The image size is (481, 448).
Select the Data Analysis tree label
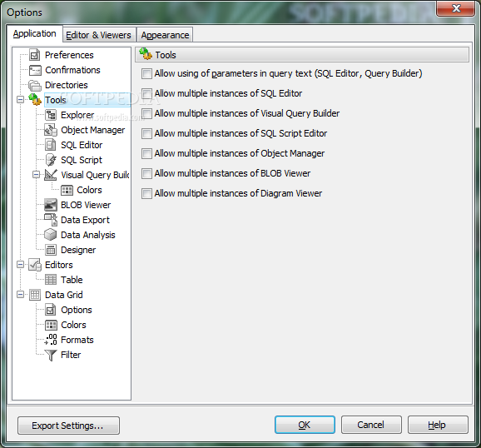click(88, 235)
